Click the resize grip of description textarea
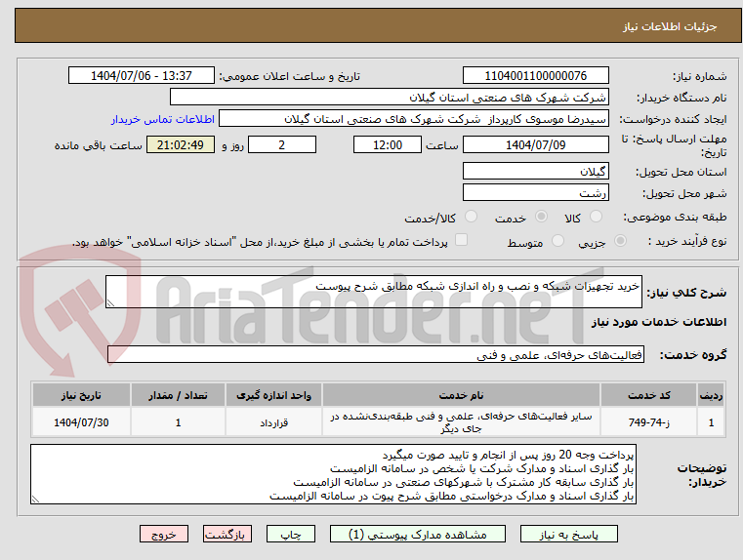The height and width of the screenshot is (560, 743). tap(110, 303)
